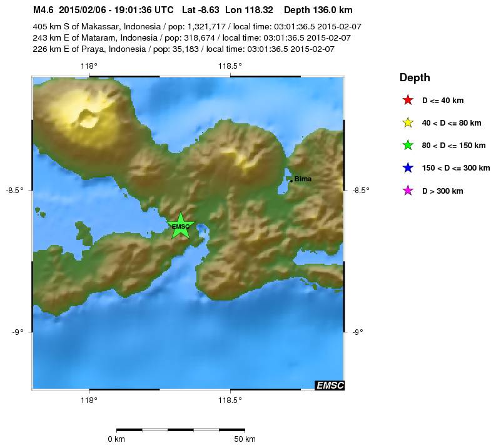Click the M4.6 earthquake title line
This screenshot has height=448, width=496.
pyautogui.click(x=193, y=10)
